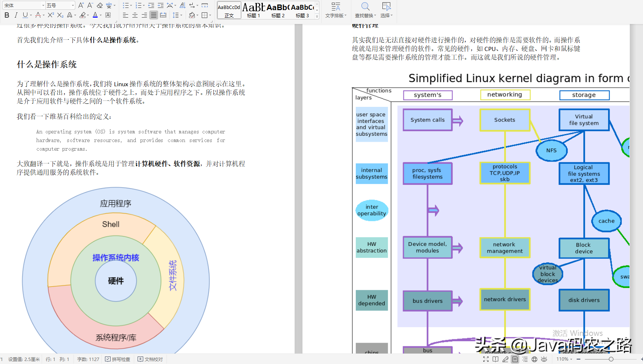Apply subscript formatting
Image resolution: width=643 pixels, height=364 pixels.
tap(60, 15)
